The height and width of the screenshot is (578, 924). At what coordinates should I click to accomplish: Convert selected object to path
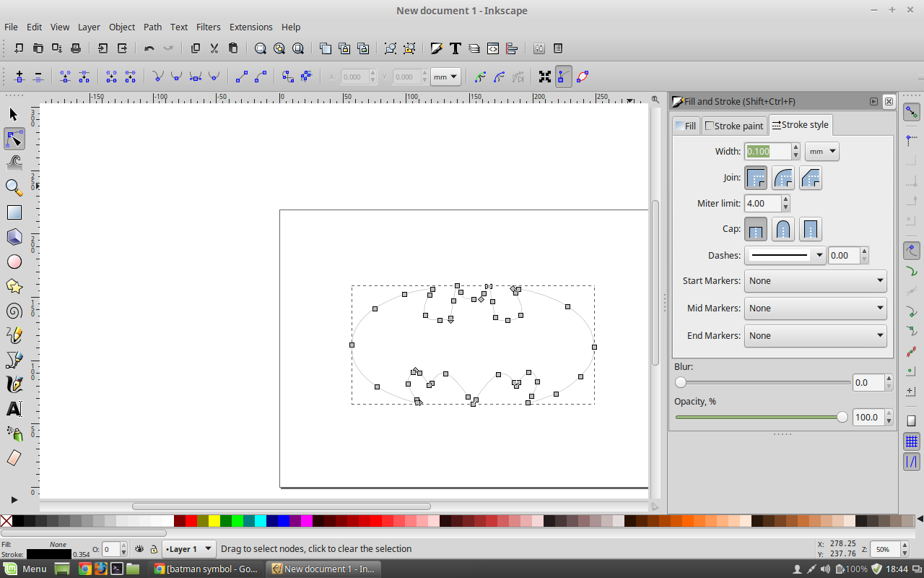click(287, 77)
